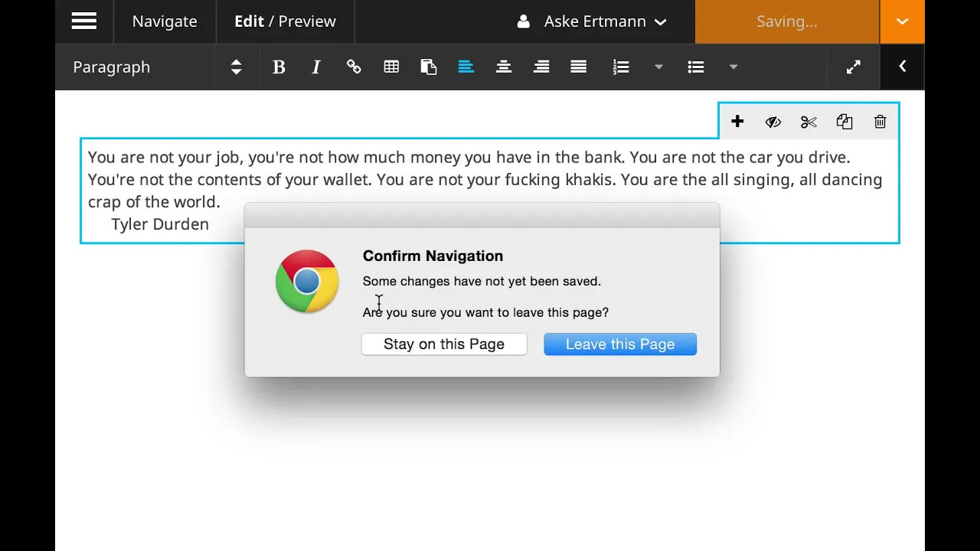980x551 pixels.
Task: Click the Chrome logo in dialog
Action: (307, 282)
